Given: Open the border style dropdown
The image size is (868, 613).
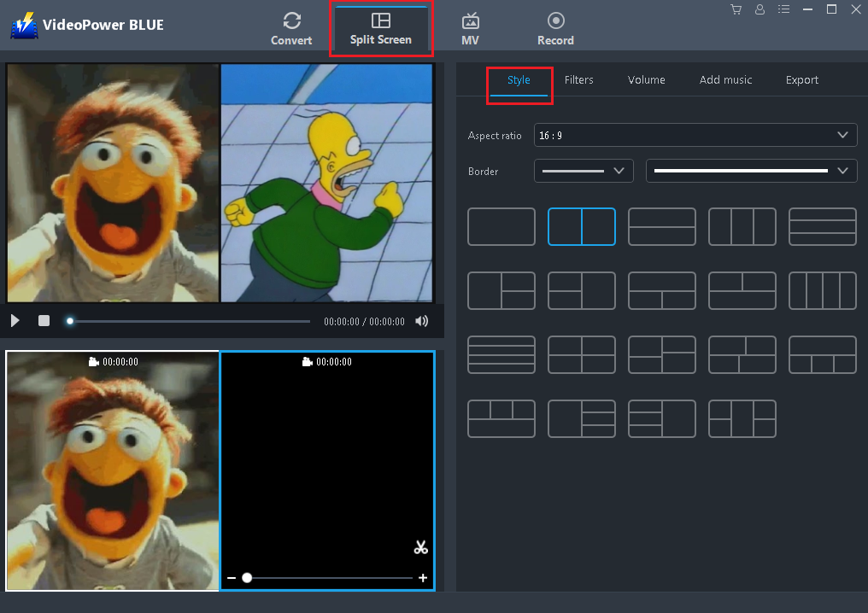Looking at the screenshot, I should [751, 171].
